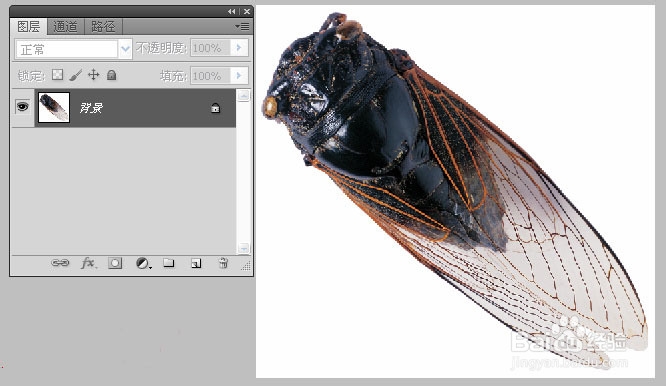
Task: Click the lock icon on 背景 layer
Action: tap(215, 108)
